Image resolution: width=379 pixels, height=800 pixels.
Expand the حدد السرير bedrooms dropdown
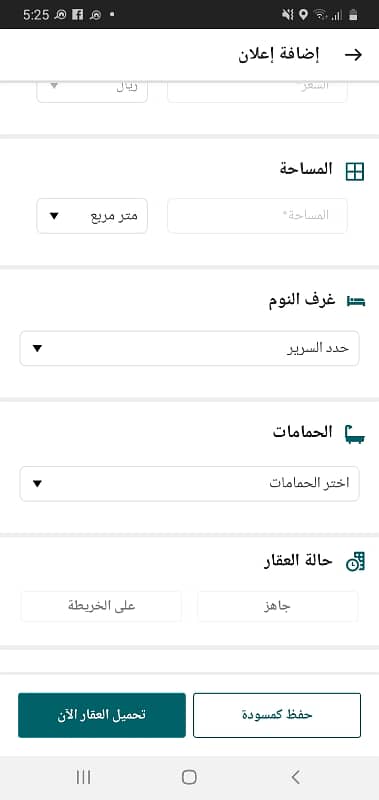tap(189, 348)
